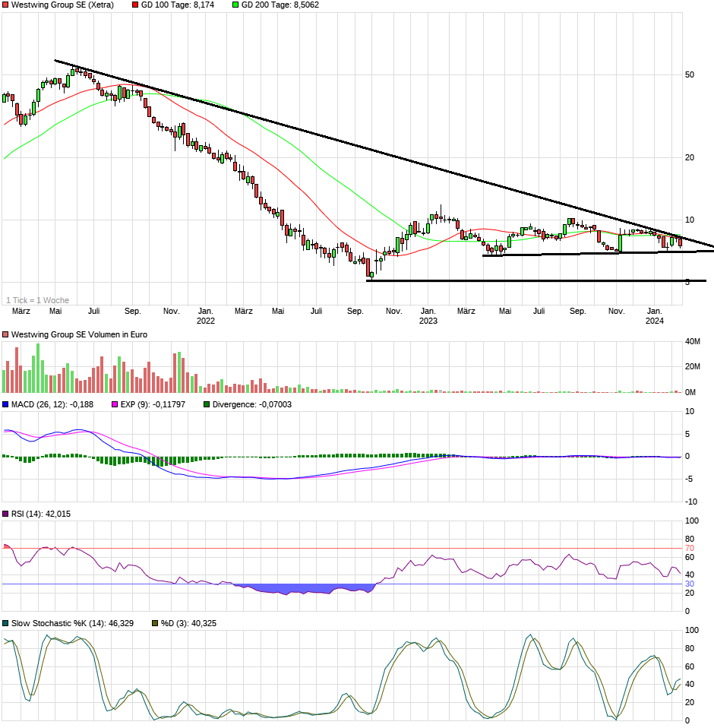Screen dimensions: 714x728
Task: Click the GD 100 Tage red legend square
Action: coord(136,5)
